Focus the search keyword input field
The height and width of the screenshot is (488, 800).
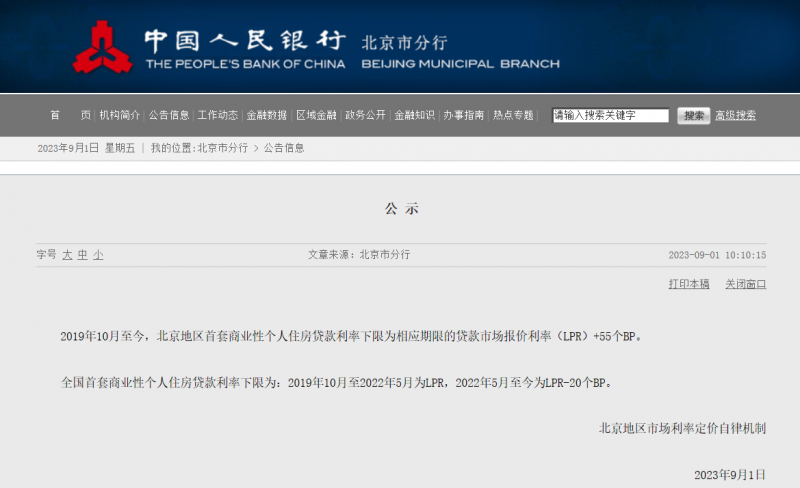pos(610,115)
